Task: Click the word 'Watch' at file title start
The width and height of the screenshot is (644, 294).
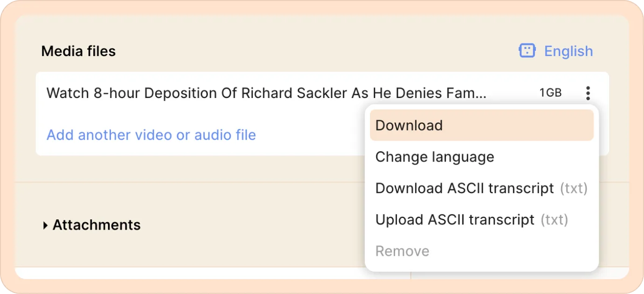Action: (68, 93)
